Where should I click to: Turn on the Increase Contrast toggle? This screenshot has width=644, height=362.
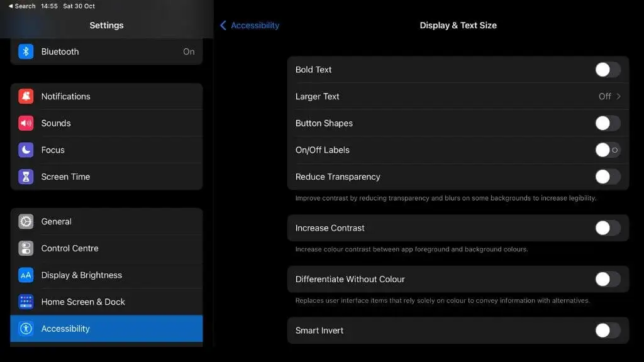608,228
